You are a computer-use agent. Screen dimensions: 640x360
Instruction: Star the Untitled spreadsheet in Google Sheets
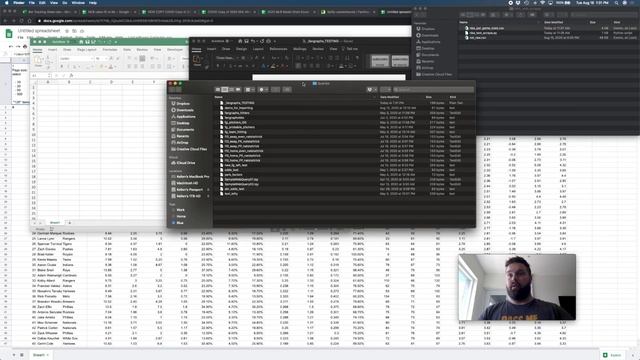67,31
